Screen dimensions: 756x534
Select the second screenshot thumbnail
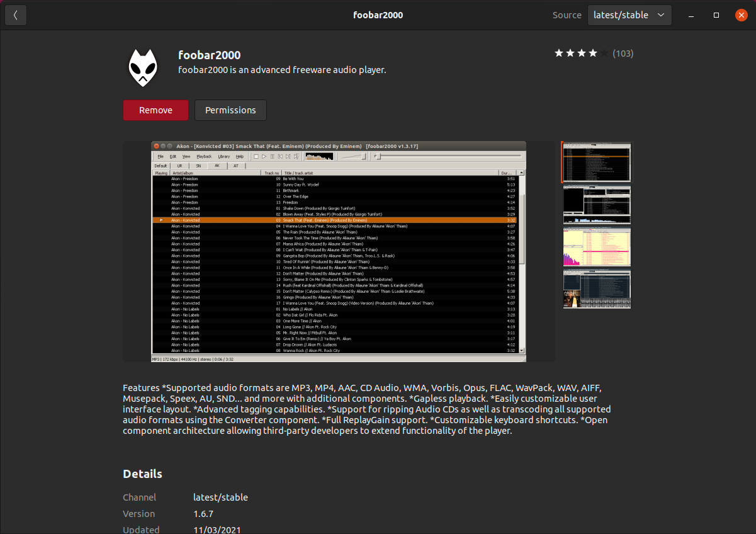(x=597, y=205)
